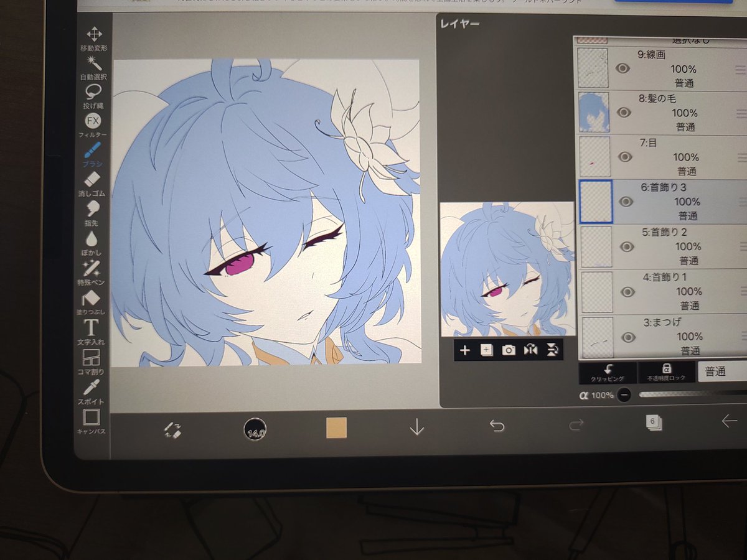Select the 5:首飾り2 layer thumbnail

click(597, 247)
